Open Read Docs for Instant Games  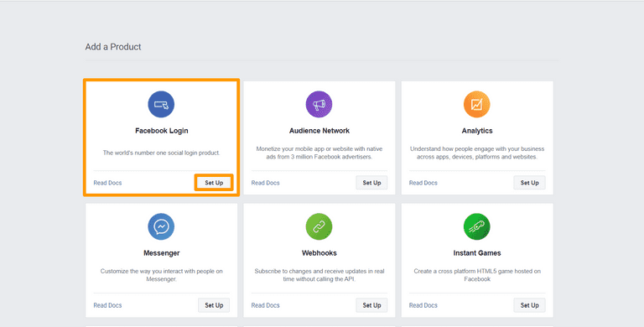[423, 305]
